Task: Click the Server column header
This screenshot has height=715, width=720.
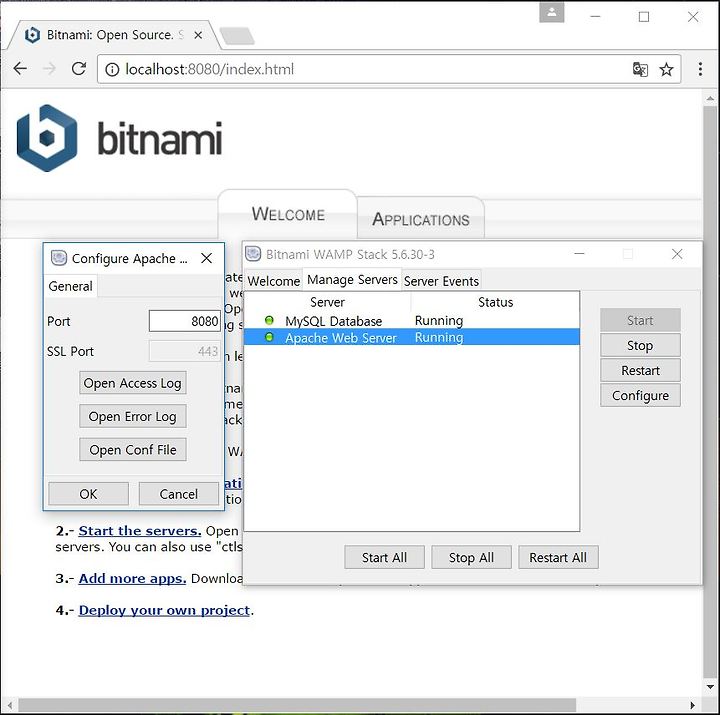Action: [x=327, y=302]
